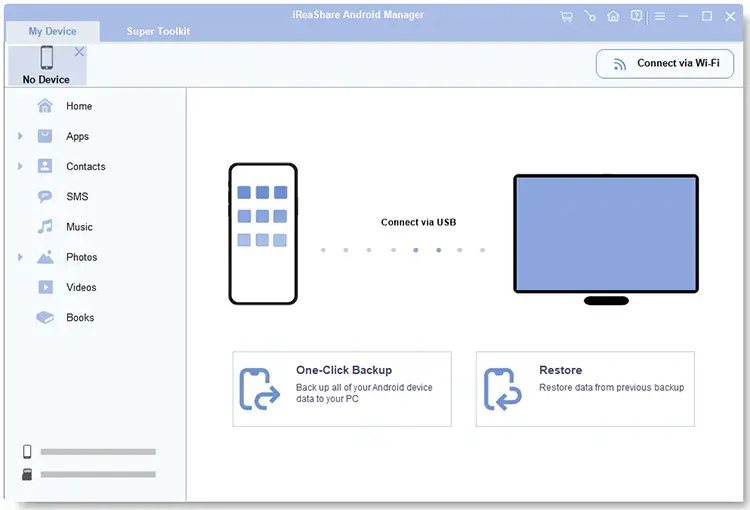Click the Home house icon in sidebar
750x510 pixels.
45,106
